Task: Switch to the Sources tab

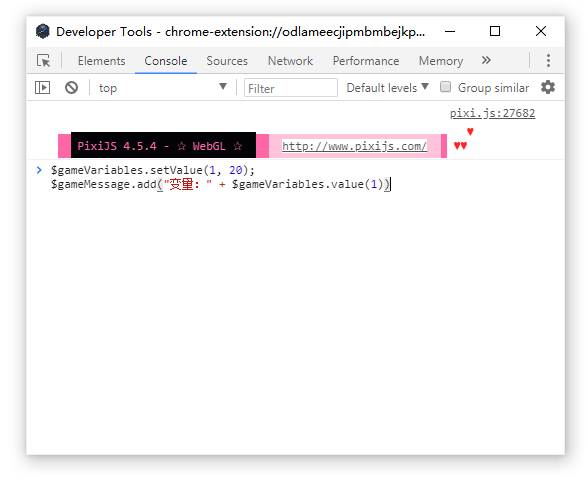Action: tap(227, 61)
